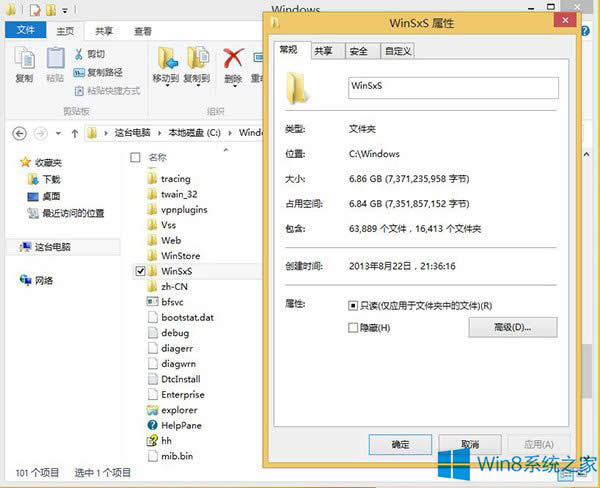Open the 自定义 (Customize) properties tab

click(398, 51)
